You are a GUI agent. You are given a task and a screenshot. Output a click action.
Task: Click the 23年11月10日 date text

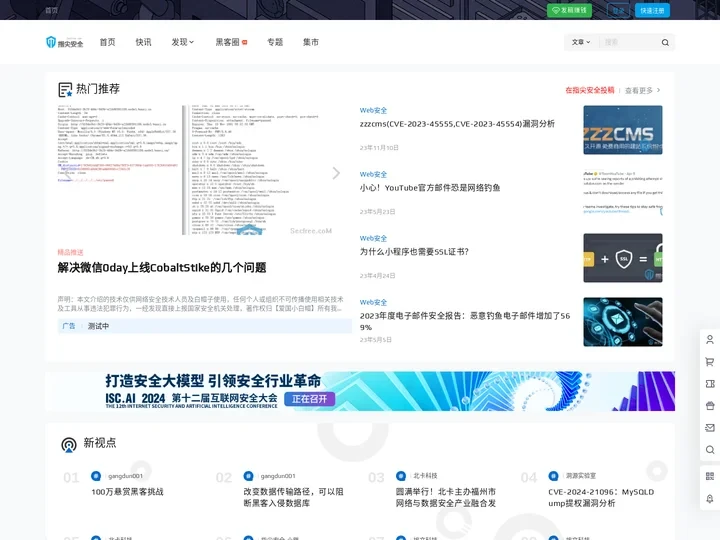tap(379, 148)
